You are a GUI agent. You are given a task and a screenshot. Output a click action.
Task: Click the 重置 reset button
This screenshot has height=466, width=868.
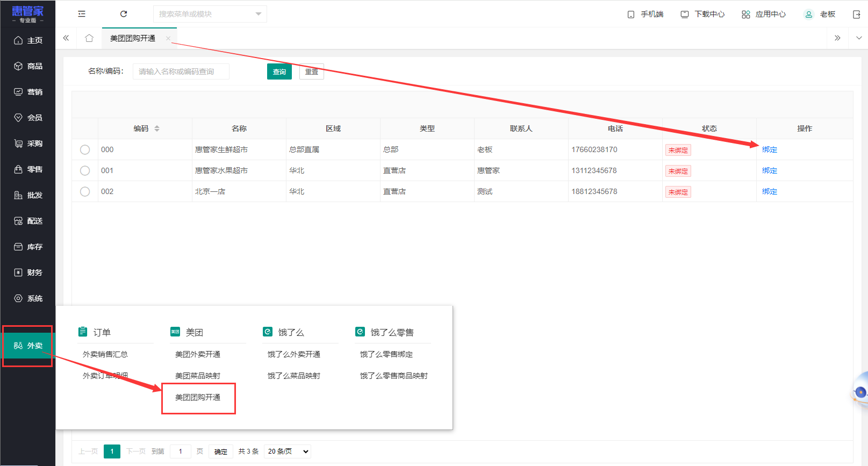[x=312, y=71]
